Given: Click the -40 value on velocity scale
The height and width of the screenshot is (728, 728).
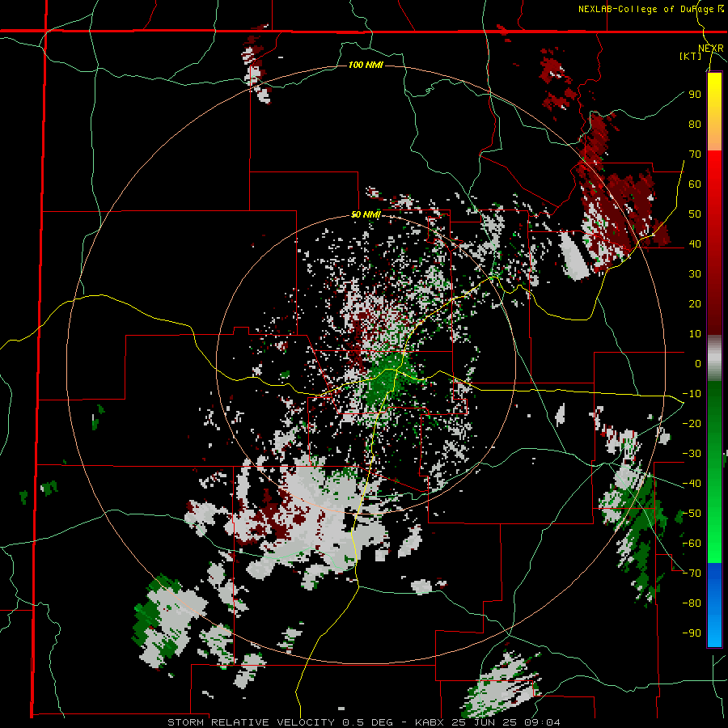Looking at the screenshot, I should (692, 484).
